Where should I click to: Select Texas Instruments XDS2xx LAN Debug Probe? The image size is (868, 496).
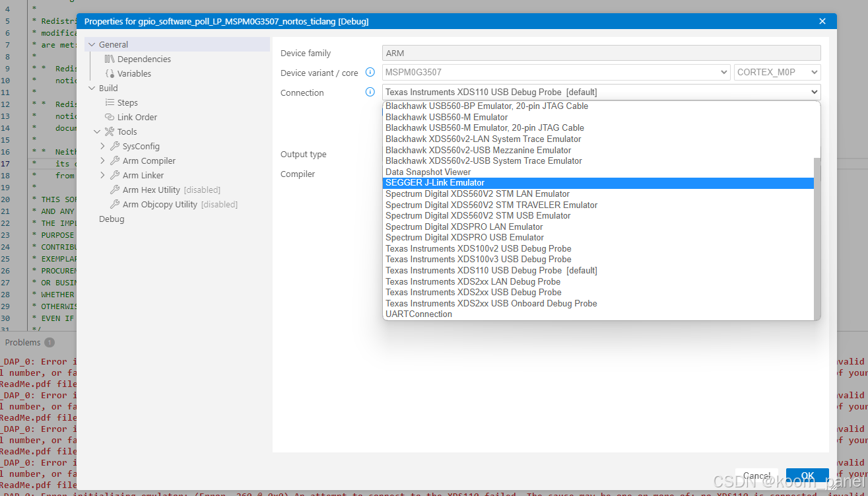(x=598, y=281)
